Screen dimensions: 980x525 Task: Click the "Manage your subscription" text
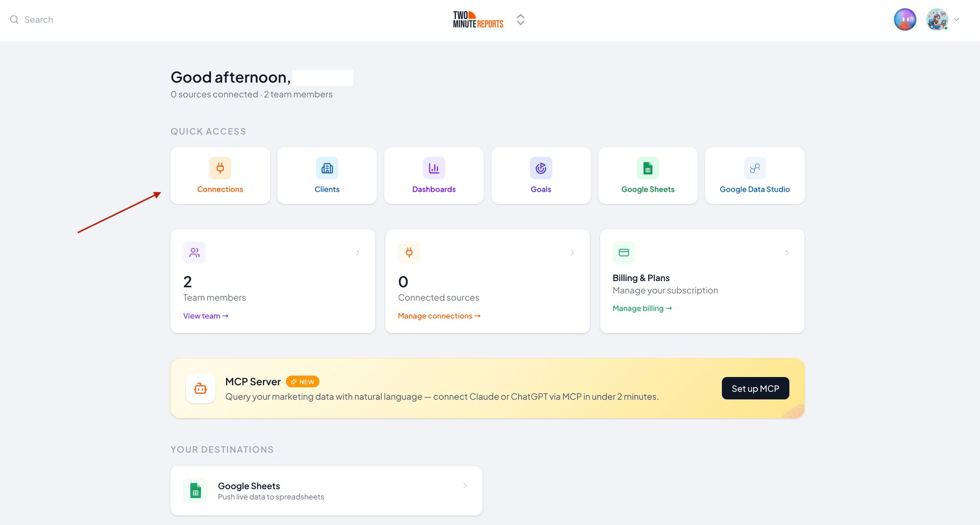coord(665,290)
